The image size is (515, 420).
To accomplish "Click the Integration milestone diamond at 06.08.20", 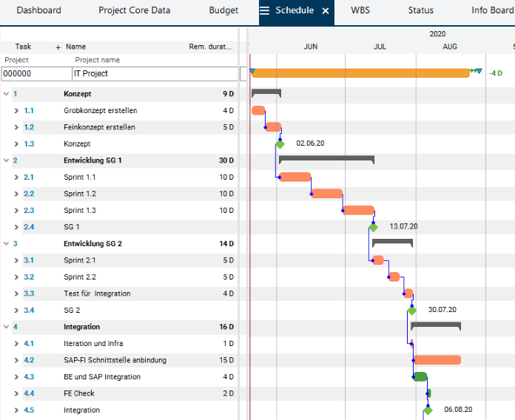I will (x=428, y=410).
